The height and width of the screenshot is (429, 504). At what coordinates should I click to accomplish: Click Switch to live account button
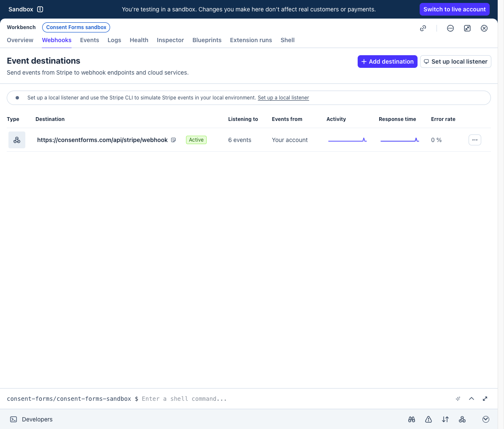[x=455, y=9]
